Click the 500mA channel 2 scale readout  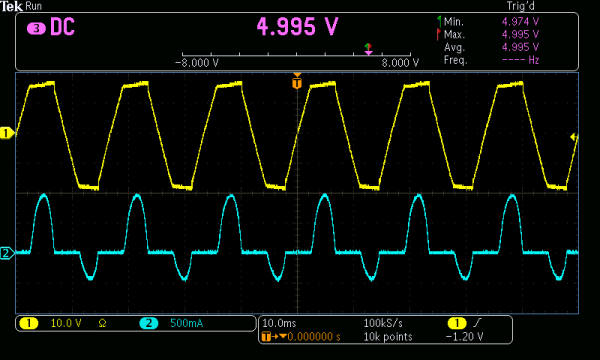click(186, 323)
